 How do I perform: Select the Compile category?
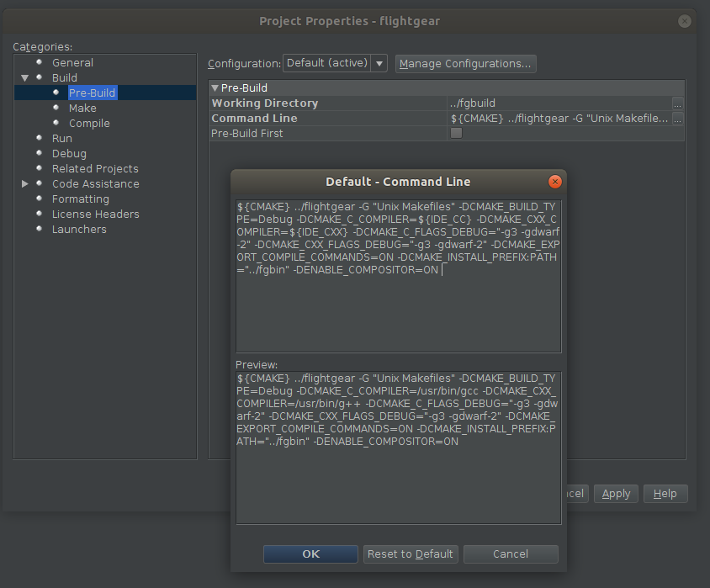(89, 123)
